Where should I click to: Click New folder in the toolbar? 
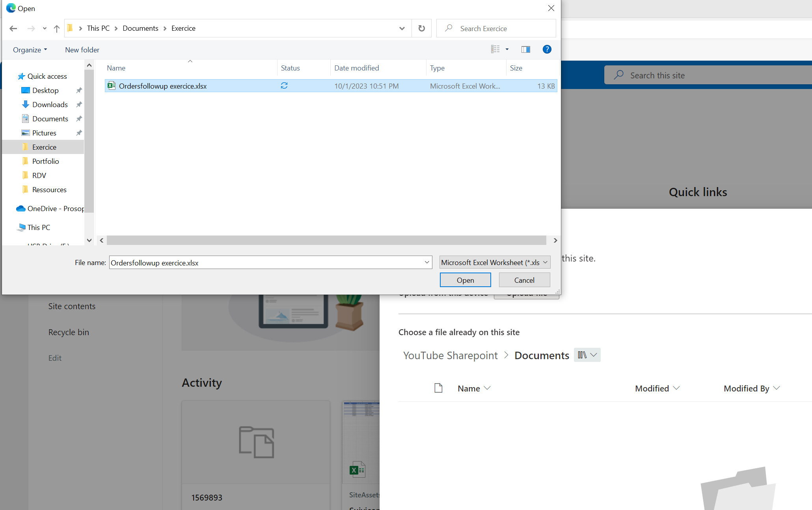click(82, 50)
